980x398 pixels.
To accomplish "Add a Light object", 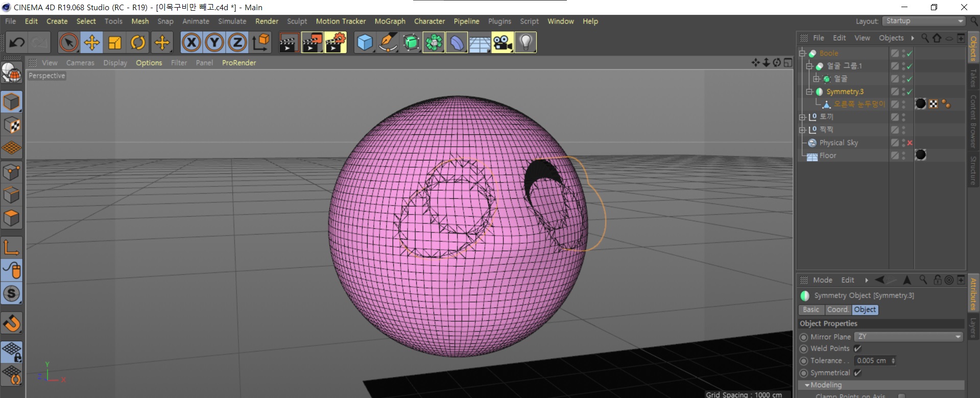I will pos(525,42).
